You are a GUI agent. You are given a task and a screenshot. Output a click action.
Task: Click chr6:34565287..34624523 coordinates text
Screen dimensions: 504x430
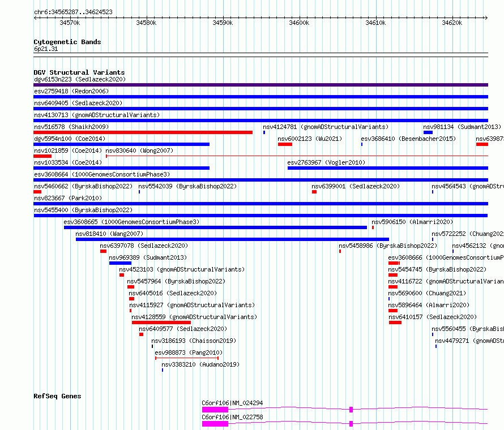(73, 12)
